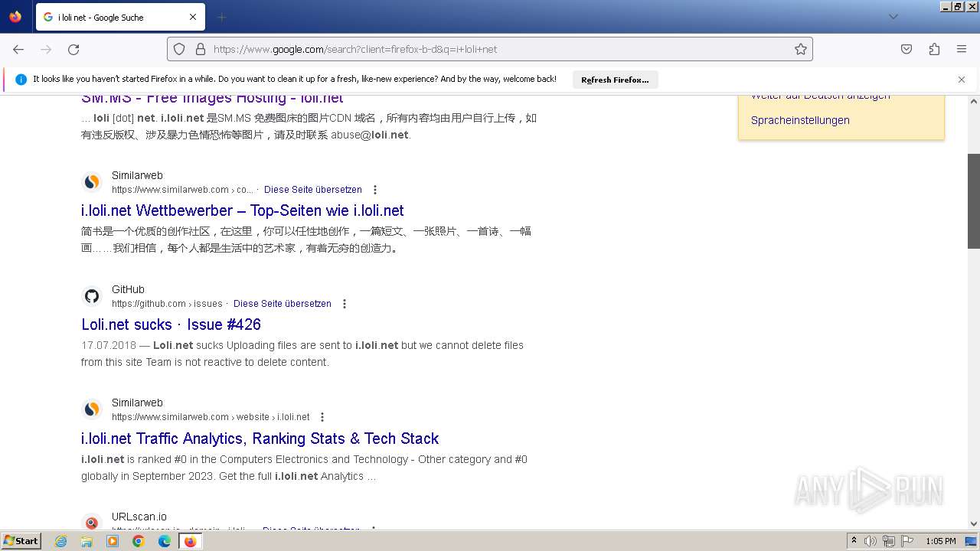The image size is (980, 551).
Task: Launch Internet Explorer from the taskbar
Action: (61, 541)
